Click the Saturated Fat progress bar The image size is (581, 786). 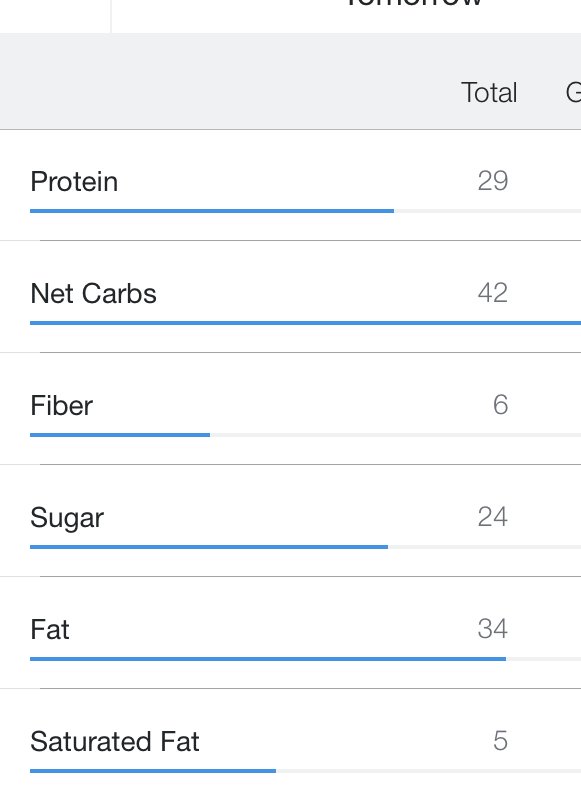(153, 770)
